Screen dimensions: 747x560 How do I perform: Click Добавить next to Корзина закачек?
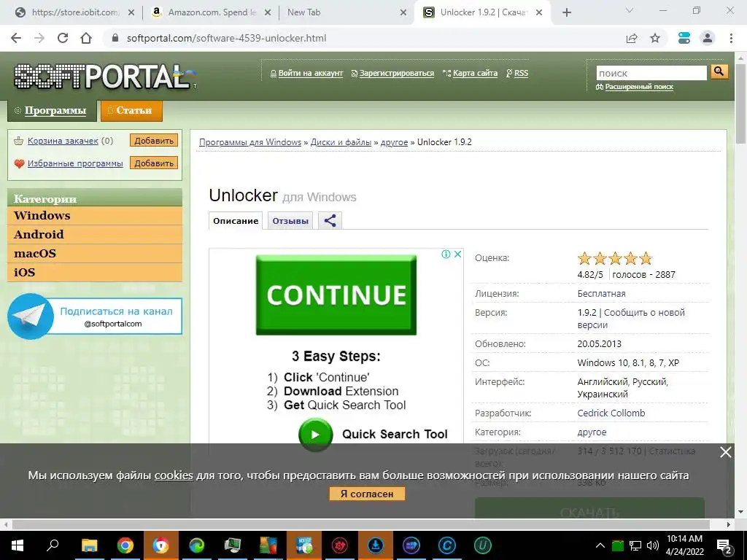(154, 141)
